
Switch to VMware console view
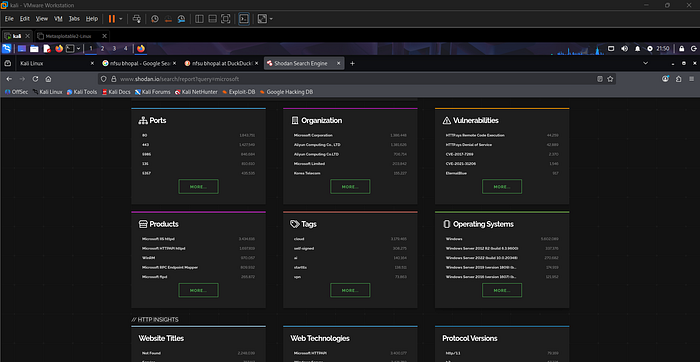pos(244,19)
